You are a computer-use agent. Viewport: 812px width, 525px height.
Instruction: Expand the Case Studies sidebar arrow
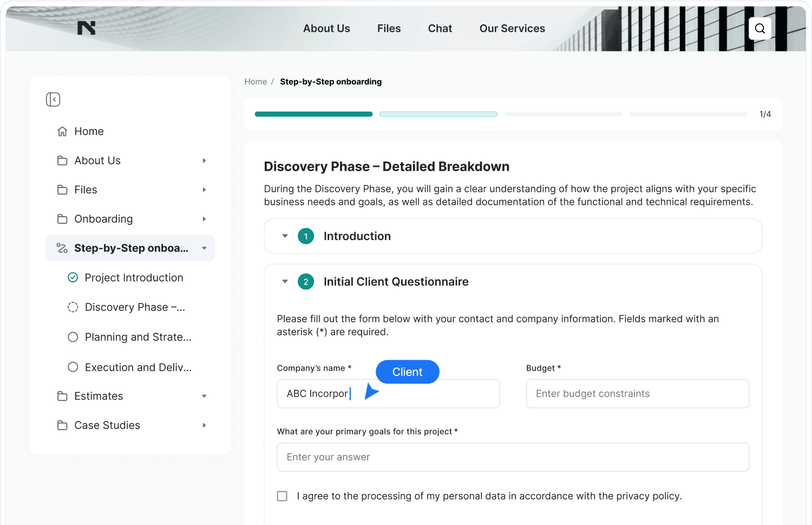[204, 425]
